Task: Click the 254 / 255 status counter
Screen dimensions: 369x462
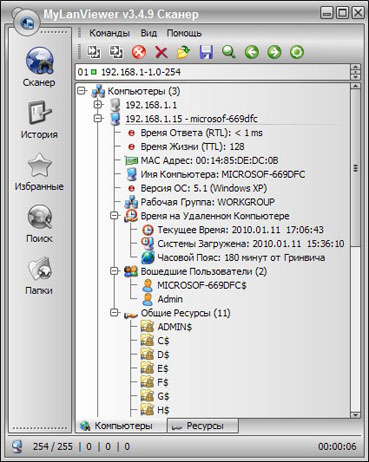Action: click(x=52, y=447)
